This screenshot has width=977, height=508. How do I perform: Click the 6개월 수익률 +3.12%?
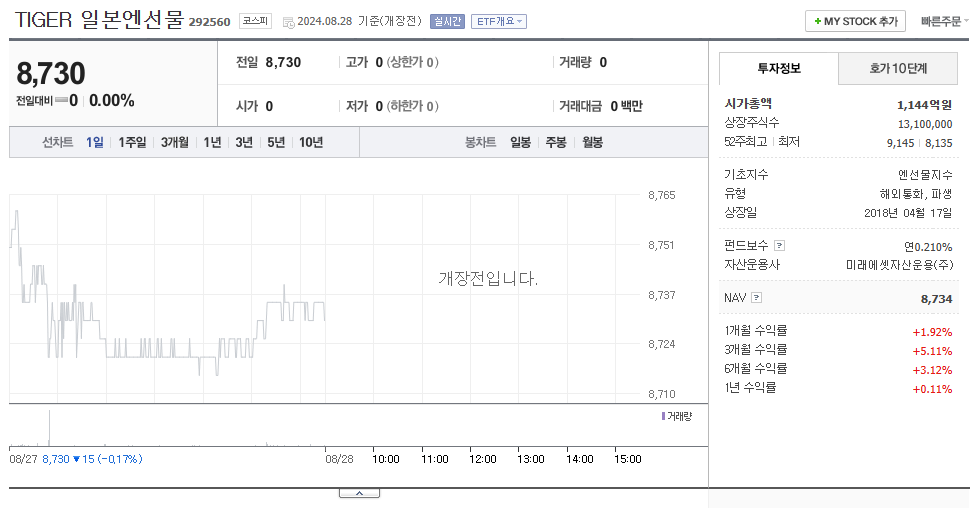click(x=932, y=370)
